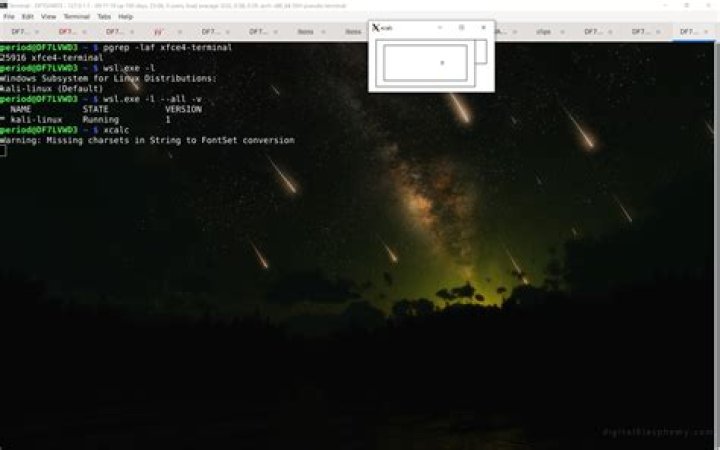Maximize the xcalc window
The image size is (720, 450).
(461, 28)
